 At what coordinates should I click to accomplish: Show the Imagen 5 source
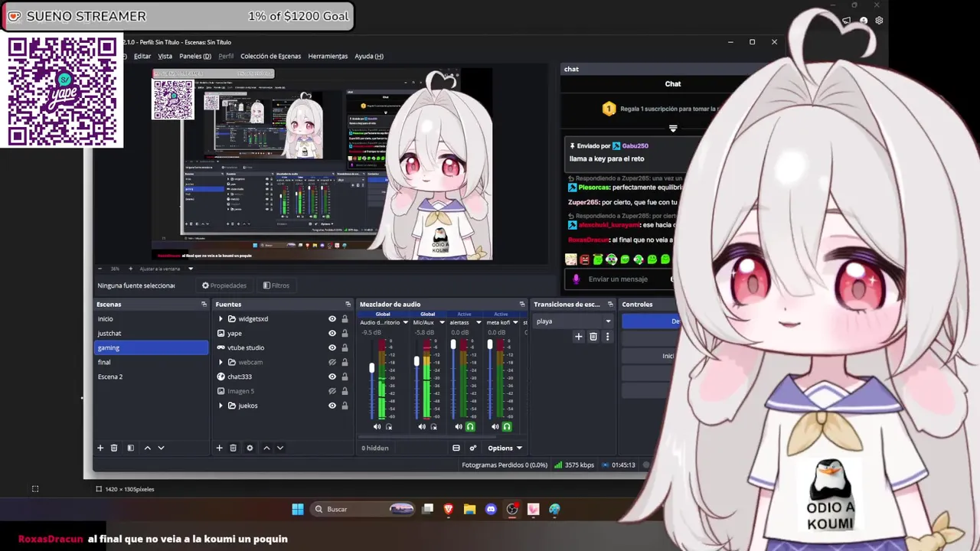point(332,391)
